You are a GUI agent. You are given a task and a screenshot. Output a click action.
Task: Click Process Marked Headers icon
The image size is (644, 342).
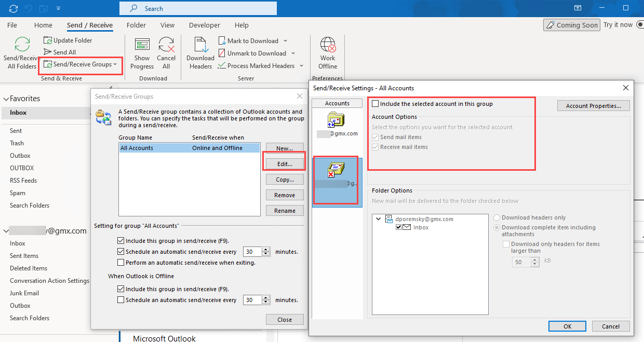222,65
